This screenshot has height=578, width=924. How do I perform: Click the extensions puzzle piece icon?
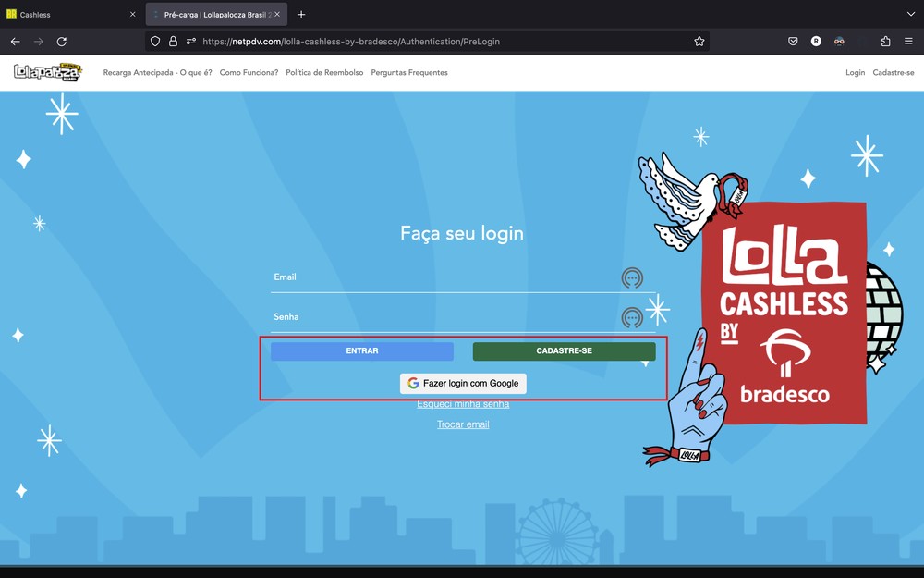tap(886, 41)
